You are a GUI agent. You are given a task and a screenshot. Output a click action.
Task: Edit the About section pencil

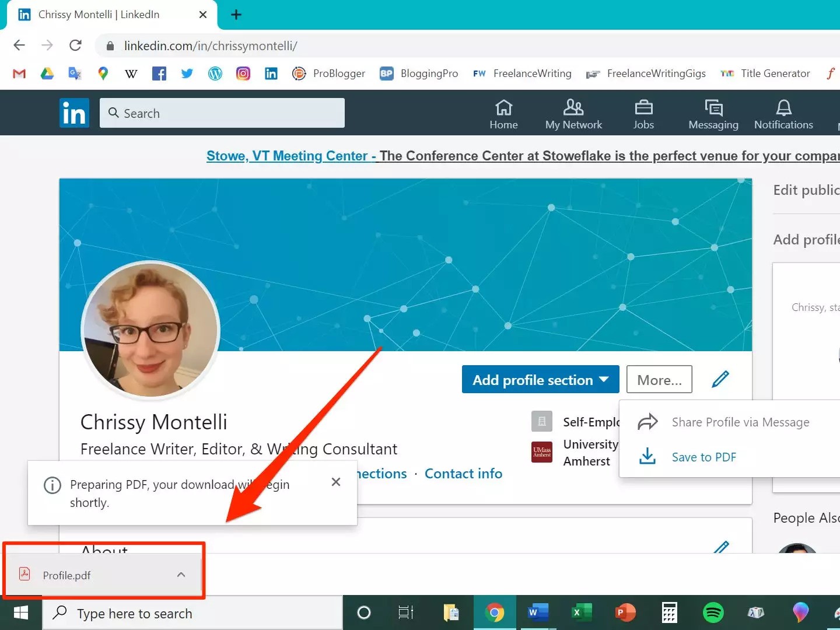coord(722,547)
